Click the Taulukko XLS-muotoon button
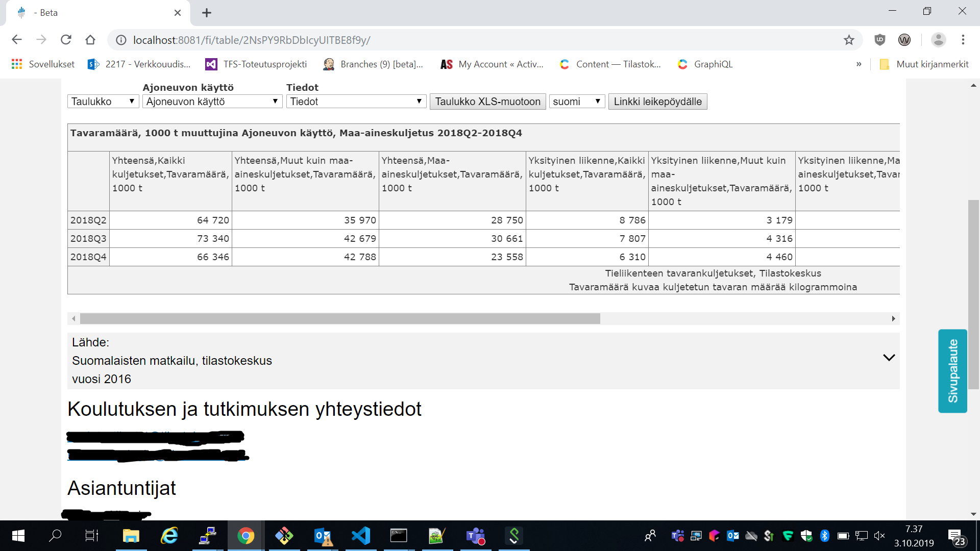 [x=487, y=102]
